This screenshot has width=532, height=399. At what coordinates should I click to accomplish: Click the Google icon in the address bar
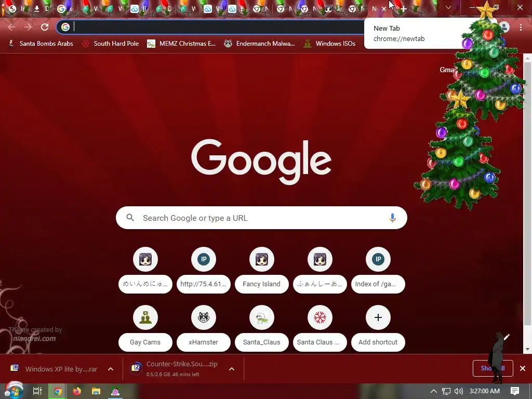65,27
